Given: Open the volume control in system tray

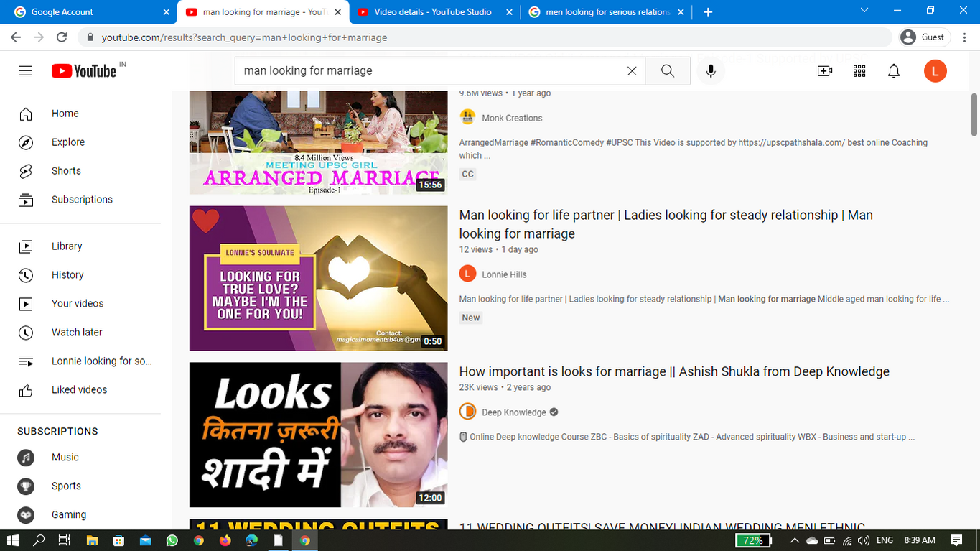Looking at the screenshot, I should [863, 540].
